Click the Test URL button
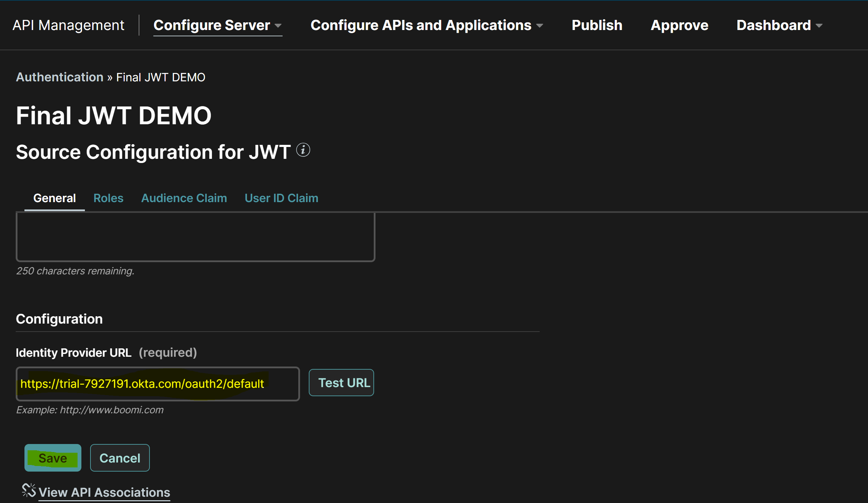 coord(341,382)
